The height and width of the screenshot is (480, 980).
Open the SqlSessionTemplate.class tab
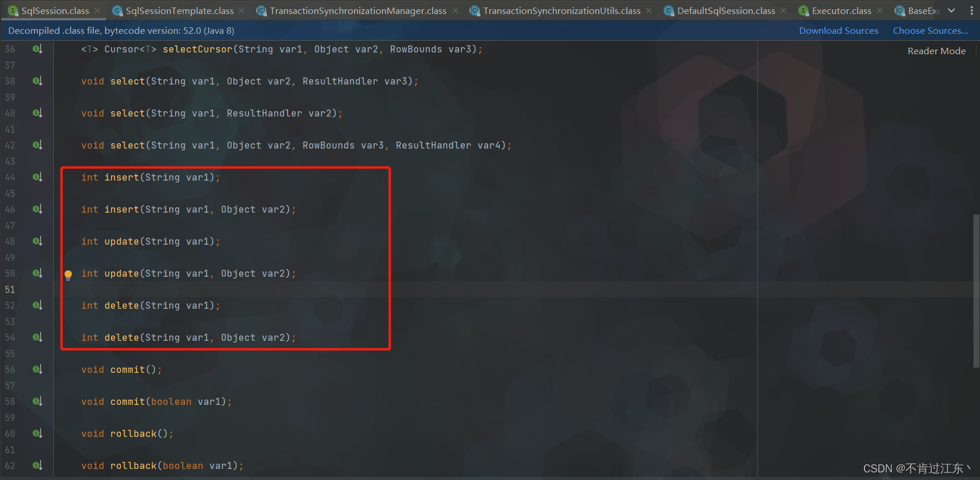pos(180,10)
